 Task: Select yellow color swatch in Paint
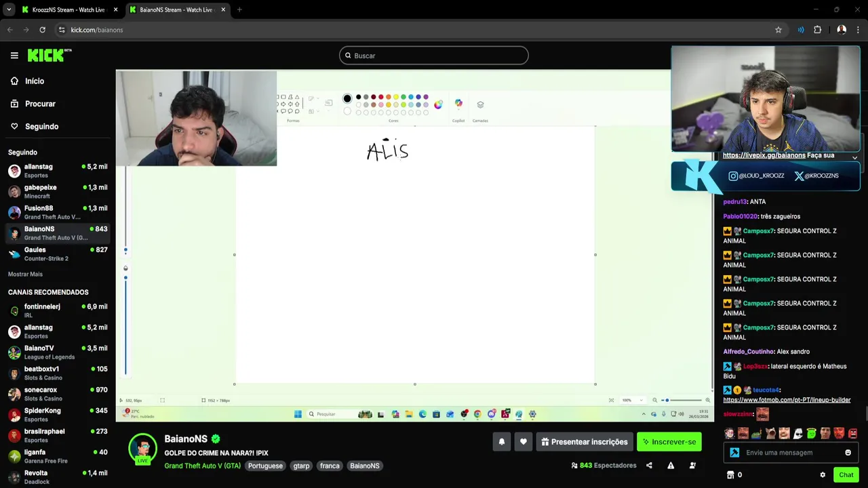coord(396,97)
